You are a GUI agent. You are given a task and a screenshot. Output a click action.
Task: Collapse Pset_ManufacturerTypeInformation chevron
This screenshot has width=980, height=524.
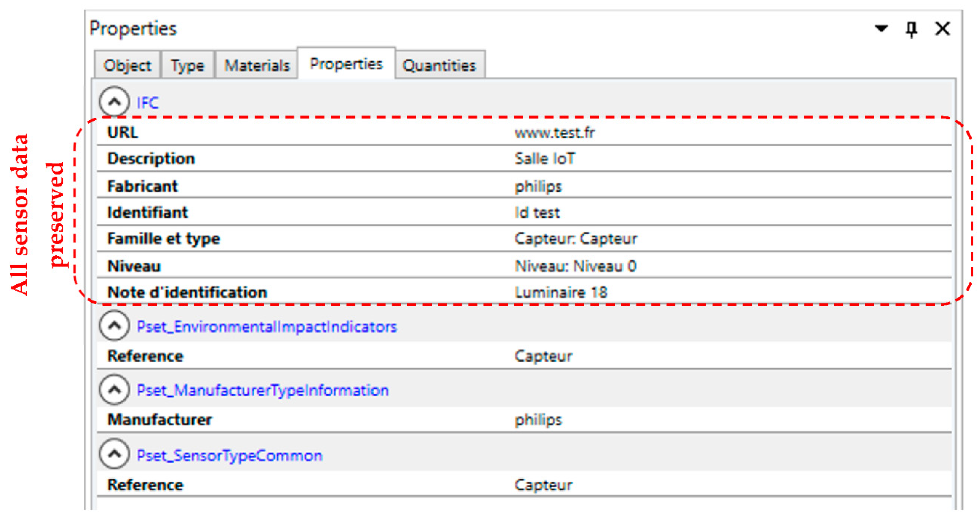tap(114, 389)
